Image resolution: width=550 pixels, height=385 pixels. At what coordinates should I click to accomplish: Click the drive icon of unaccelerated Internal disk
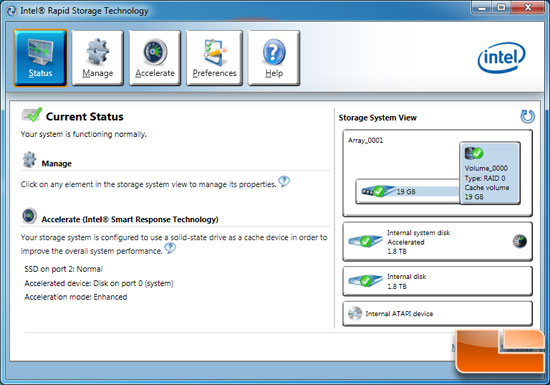365,281
